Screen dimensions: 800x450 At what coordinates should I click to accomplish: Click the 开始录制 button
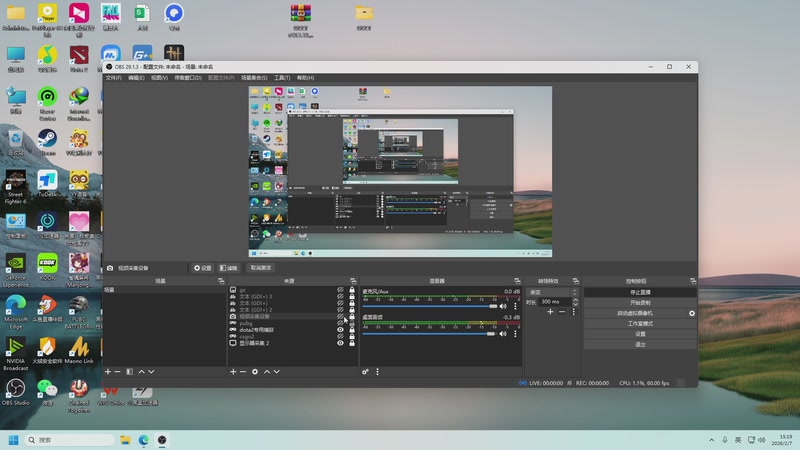click(640, 303)
